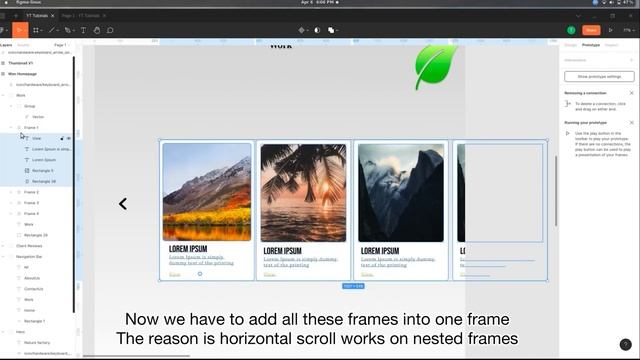Dismiss the Removing a connection tip
The height and width of the screenshot is (360, 640).
[631, 93]
